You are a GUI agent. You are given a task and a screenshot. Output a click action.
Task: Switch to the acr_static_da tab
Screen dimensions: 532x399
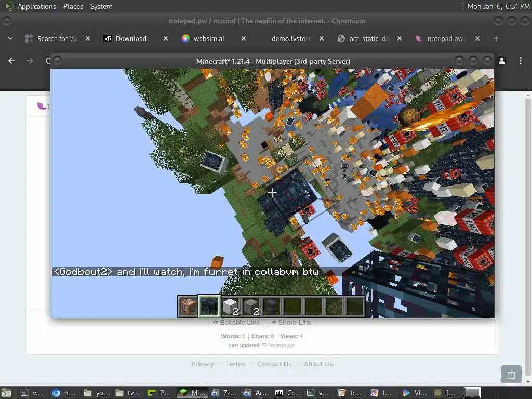368,38
